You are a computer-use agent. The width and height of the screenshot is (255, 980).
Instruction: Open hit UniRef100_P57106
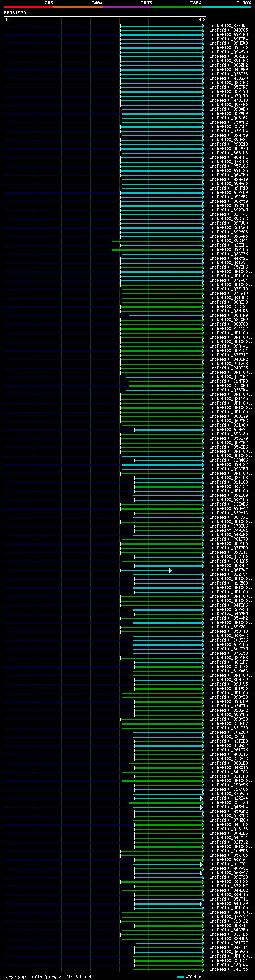229,166
